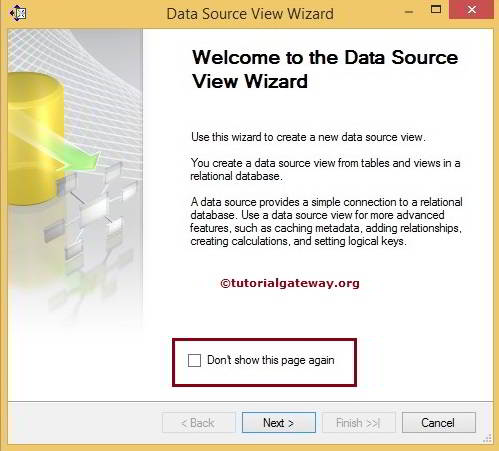Click the paragraph about tables and views
The image size is (499, 451).
(325, 169)
